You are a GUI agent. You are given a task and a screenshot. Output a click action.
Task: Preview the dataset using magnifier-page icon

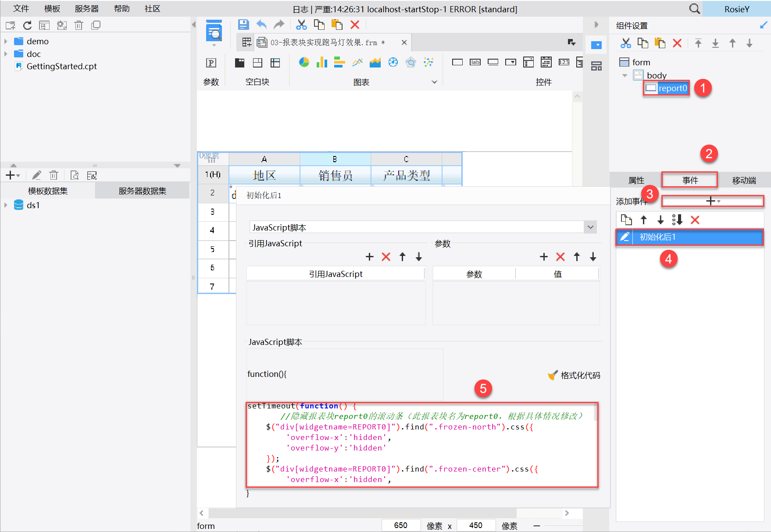[x=75, y=175]
